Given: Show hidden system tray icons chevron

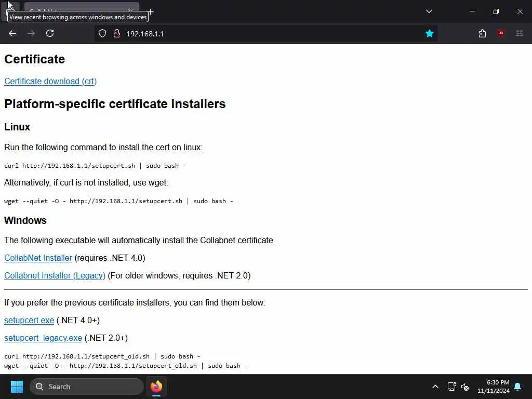Looking at the screenshot, I should 435,387.
